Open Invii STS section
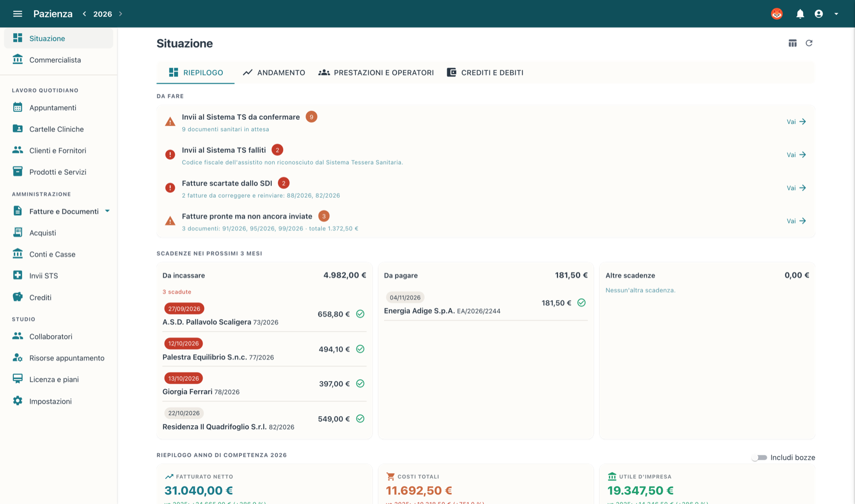Screen dimensions: 855x504 pos(59,276)
